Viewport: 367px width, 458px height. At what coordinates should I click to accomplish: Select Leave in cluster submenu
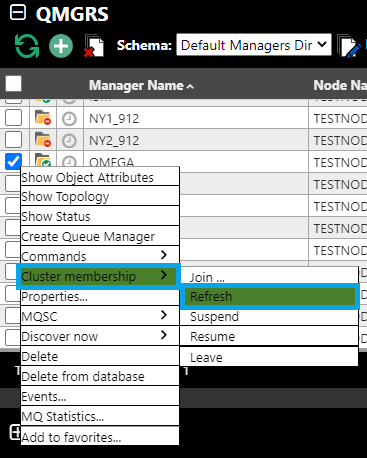pos(269,357)
